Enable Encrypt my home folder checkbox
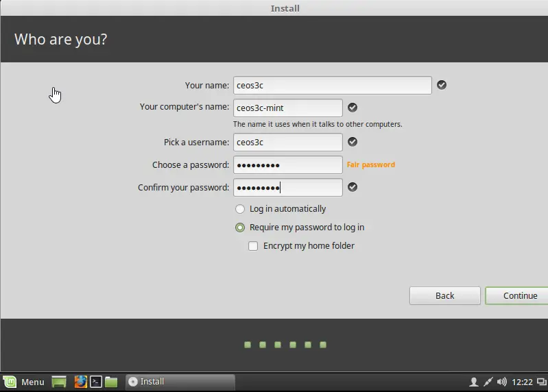Screen dimensions: 548x392 (x=253, y=246)
